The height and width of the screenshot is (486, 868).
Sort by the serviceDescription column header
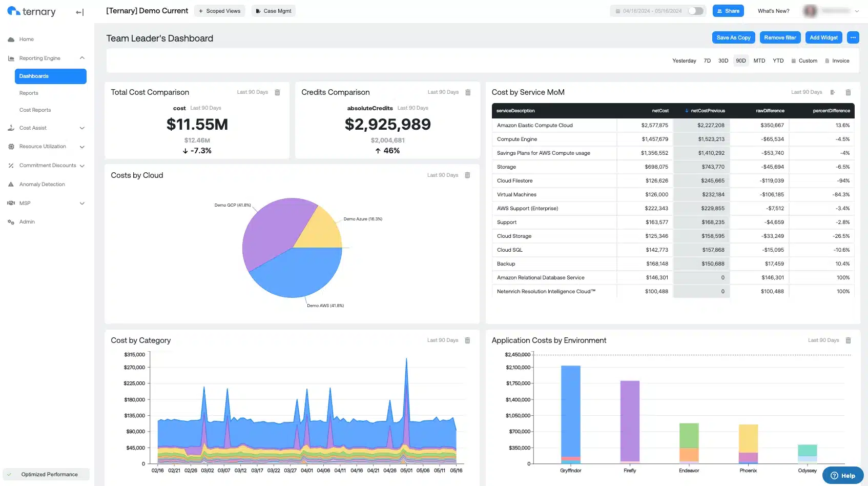(x=515, y=111)
